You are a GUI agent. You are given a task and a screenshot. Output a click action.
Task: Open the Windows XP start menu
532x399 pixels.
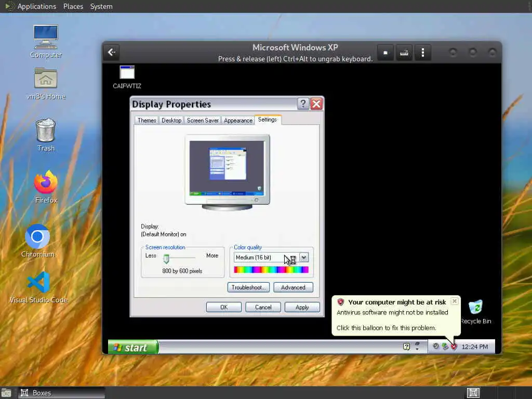click(134, 348)
